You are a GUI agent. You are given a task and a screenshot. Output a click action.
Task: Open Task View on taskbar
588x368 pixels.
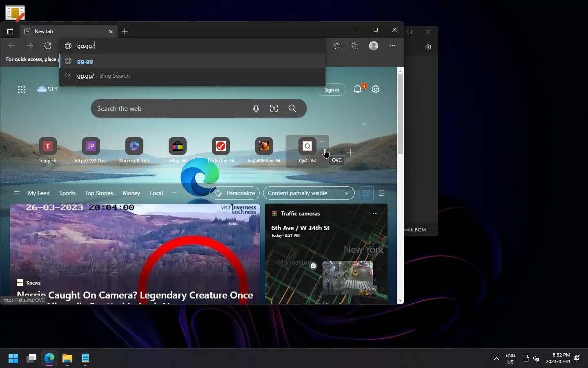(x=31, y=359)
